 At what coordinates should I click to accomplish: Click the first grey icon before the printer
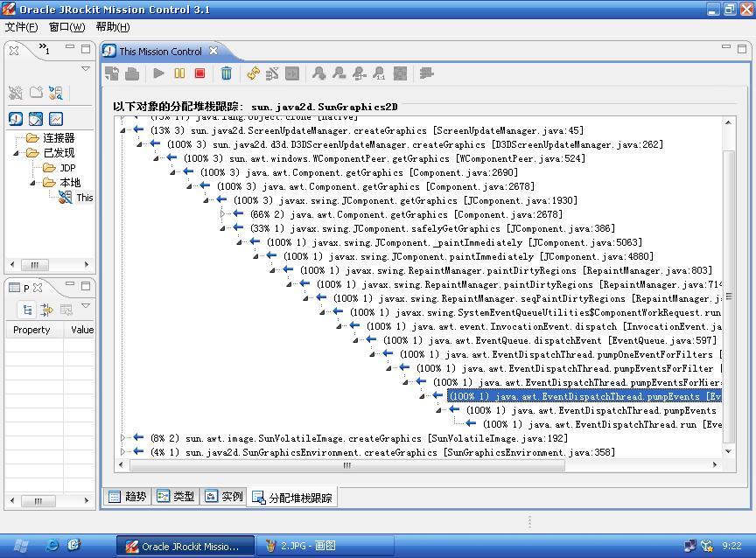(112, 73)
